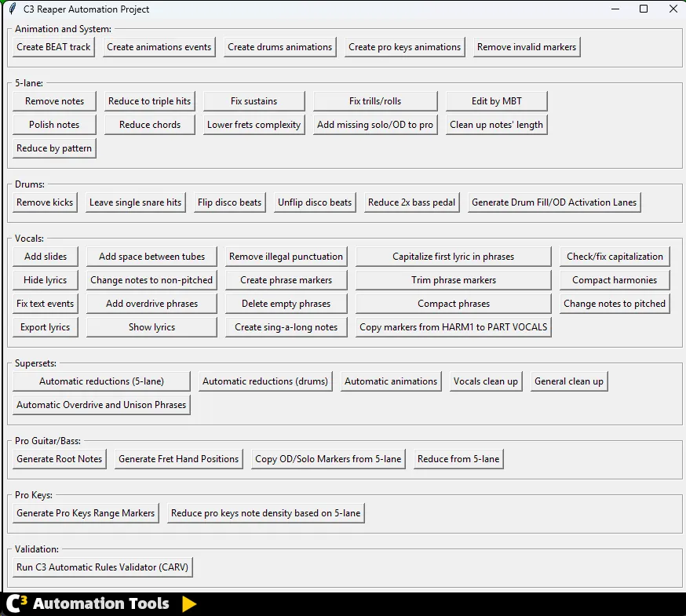Open Fix trills/rolls
The height and width of the screenshot is (616, 686).
coord(375,101)
